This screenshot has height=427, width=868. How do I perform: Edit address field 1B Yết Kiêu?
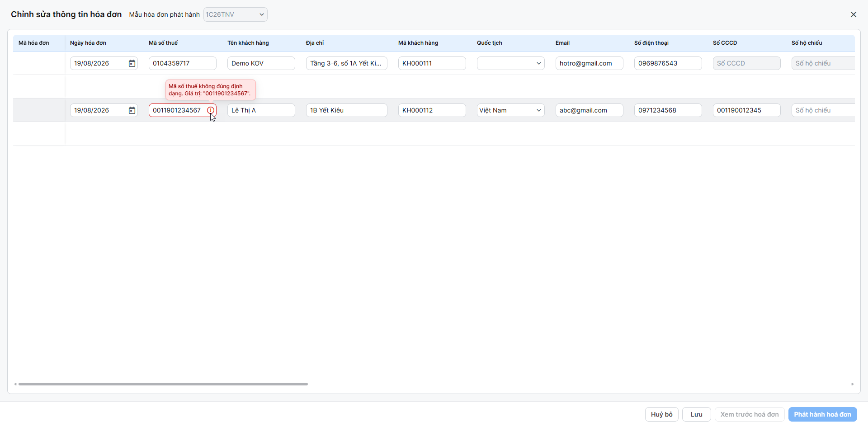point(346,110)
